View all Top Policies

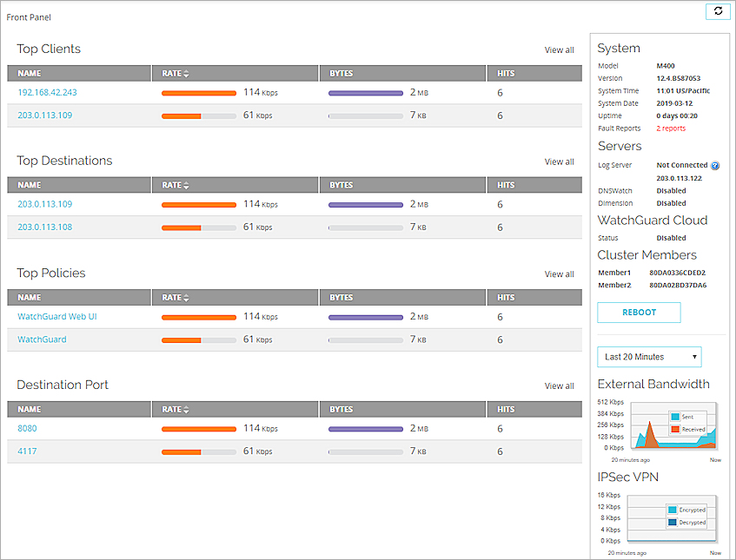coord(559,273)
